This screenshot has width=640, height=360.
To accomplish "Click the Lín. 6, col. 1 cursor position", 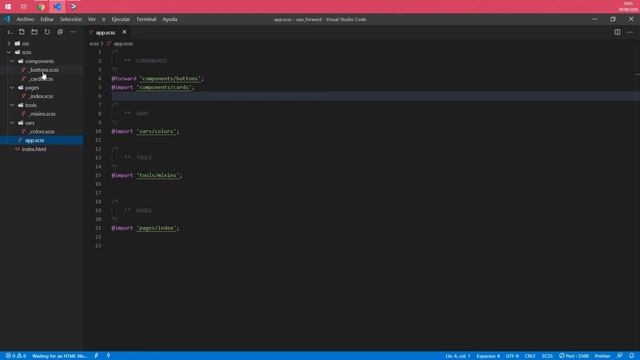I will (x=458, y=356).
